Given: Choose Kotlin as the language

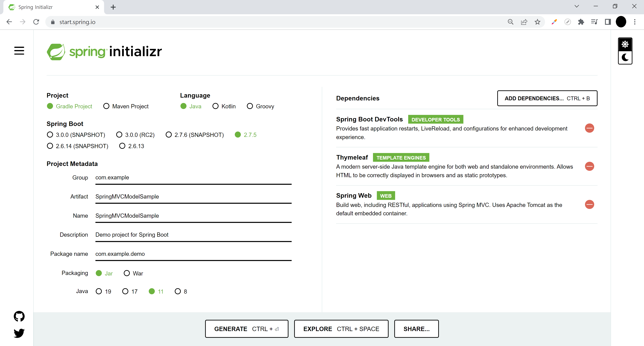Looking at the screenshot, I should [215, 106].
